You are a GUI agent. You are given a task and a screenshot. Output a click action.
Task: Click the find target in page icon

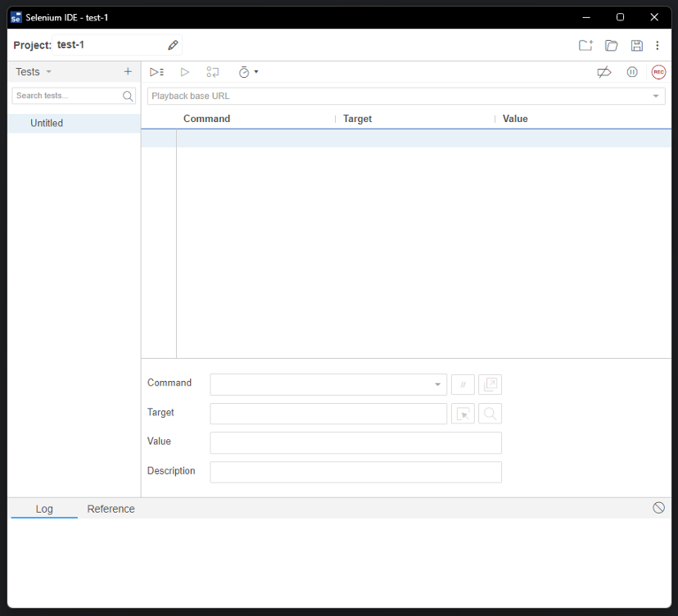490,414
